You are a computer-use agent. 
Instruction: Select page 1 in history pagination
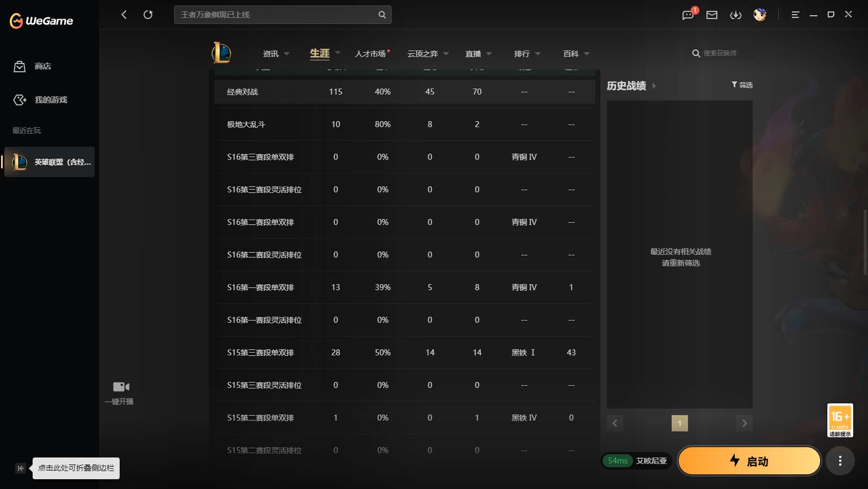click(x=680, y=423)
